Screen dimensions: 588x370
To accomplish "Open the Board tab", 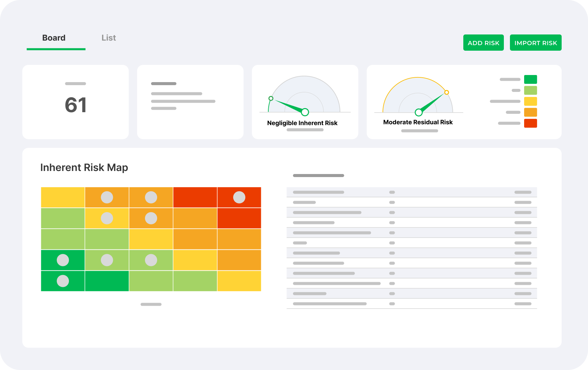I will tap(53, 38).
